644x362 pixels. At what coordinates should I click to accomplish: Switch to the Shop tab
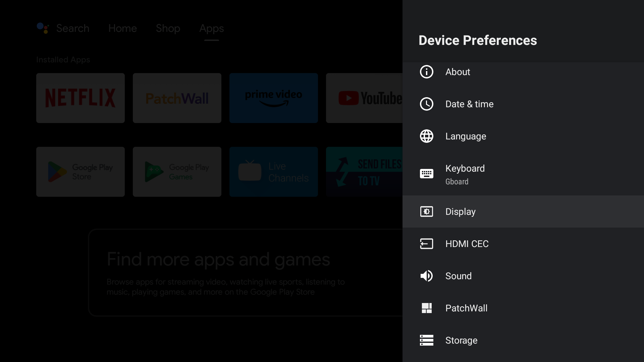point(168,28)
